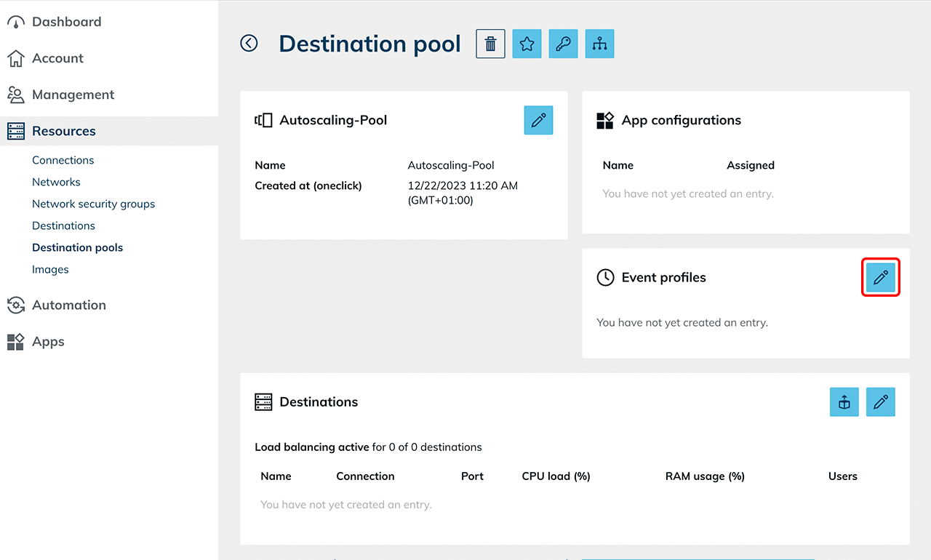Edit Destinations list using pencil icon
This screenshot has height=560, width=931.
click(880, 401)
